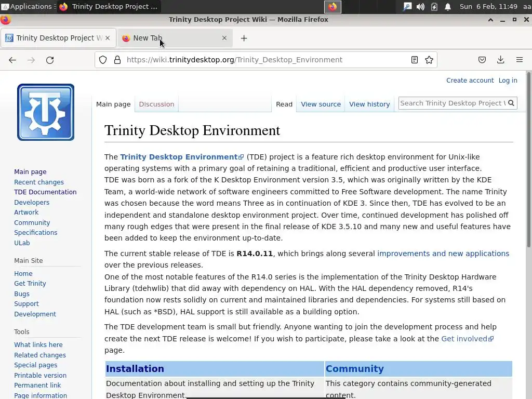Open a new tab with the plus button
The height and width of the screenshot is (399, 532).
point(244,38)
